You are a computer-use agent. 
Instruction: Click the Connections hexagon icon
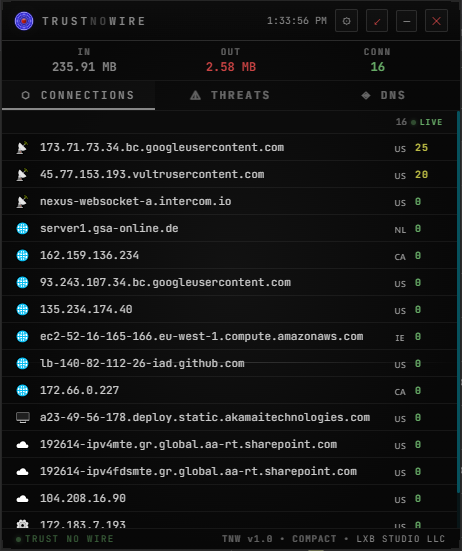point(26,95)
